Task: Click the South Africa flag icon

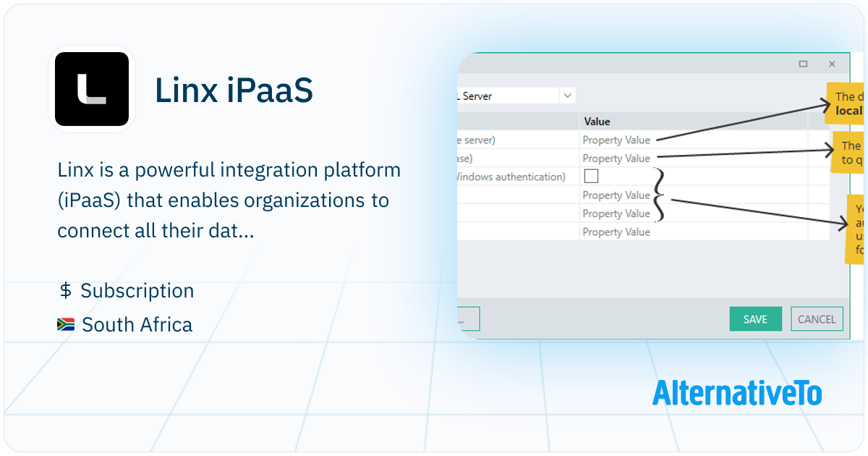Action: 66,325
